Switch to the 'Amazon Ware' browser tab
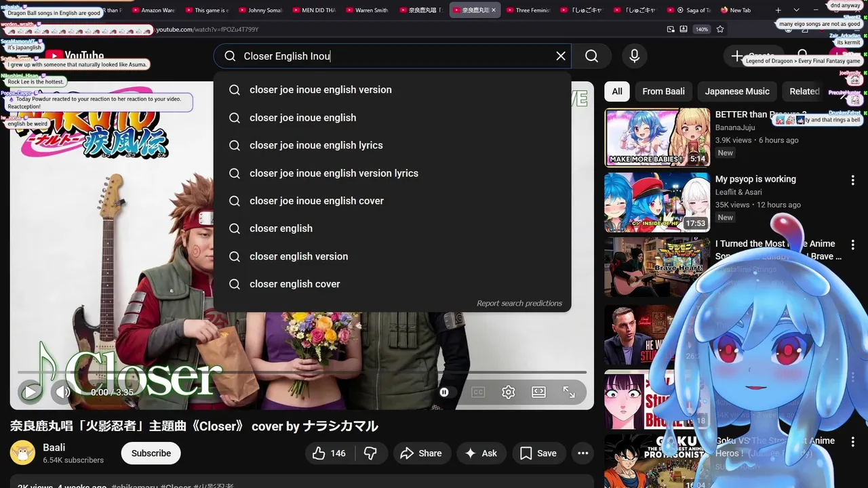The image size is (868, 488). pyautogui.click(x=153, y=10)
